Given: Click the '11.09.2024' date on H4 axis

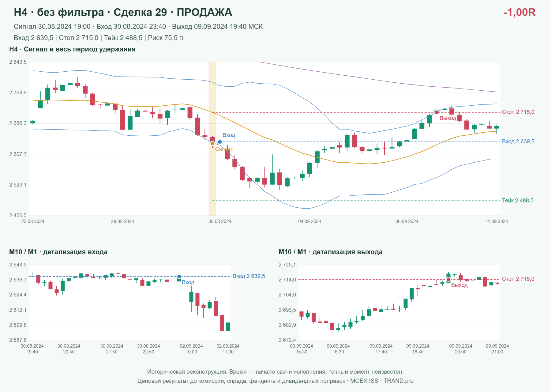Looking at the screenshot, I should coord(497,221).
